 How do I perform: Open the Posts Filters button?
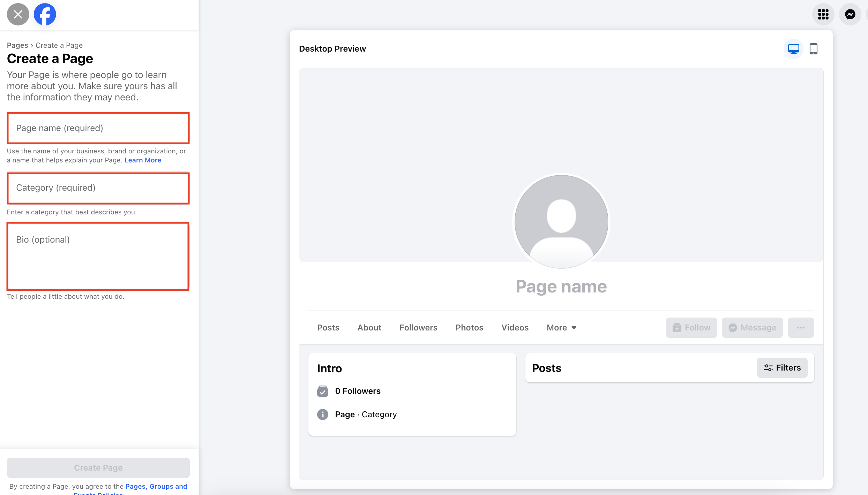(782, 368)
